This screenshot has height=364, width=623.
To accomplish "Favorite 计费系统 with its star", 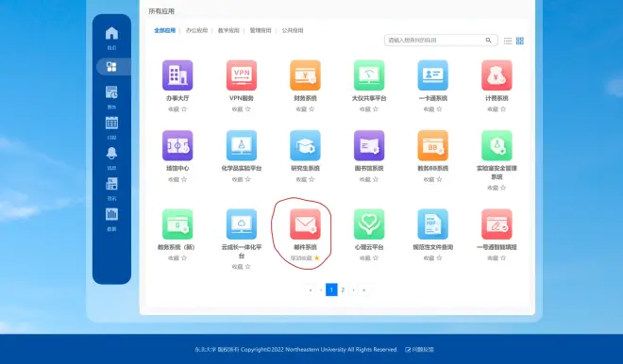I will [503, 109].
